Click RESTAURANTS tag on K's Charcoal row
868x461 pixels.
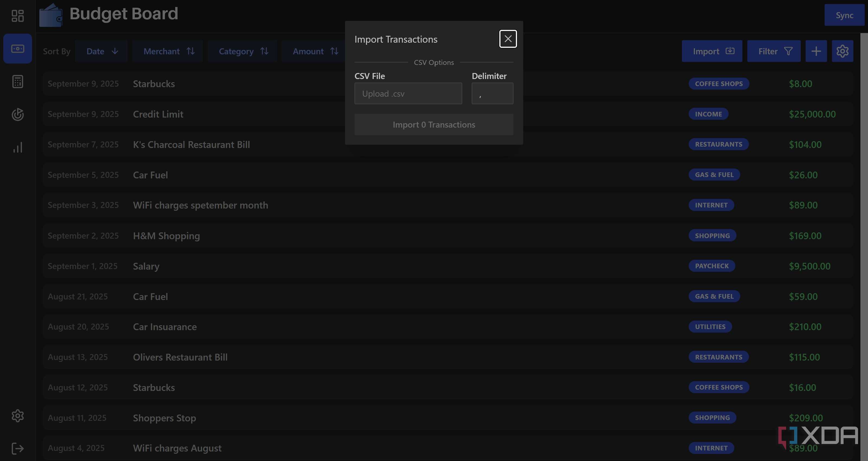pyautogui.click(x=718, y=144)
